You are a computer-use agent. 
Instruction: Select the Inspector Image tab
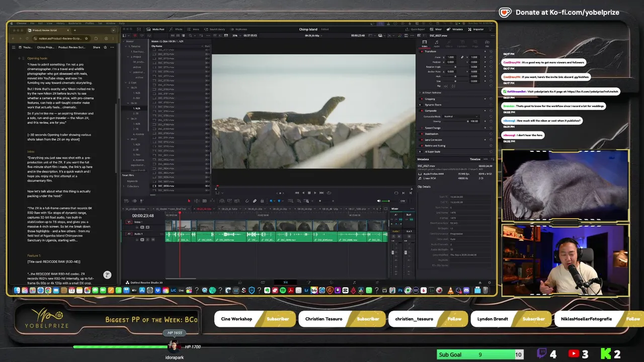[475, 44]
